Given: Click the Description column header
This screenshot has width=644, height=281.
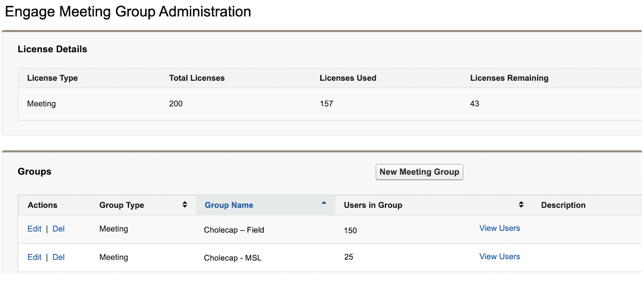Looking at the screenshot, I should click(x=563, y=205).
